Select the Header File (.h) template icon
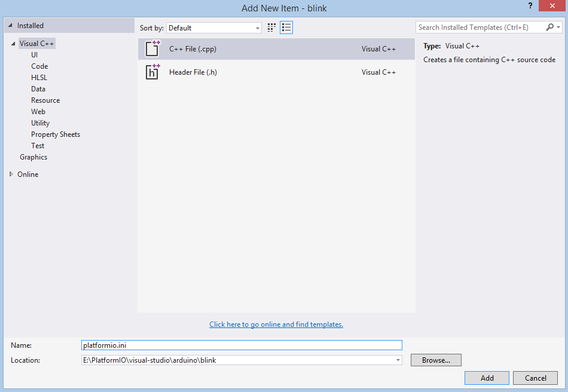This screenshot has width=568, height=392. pyautogui.click(x=152, y=72)
